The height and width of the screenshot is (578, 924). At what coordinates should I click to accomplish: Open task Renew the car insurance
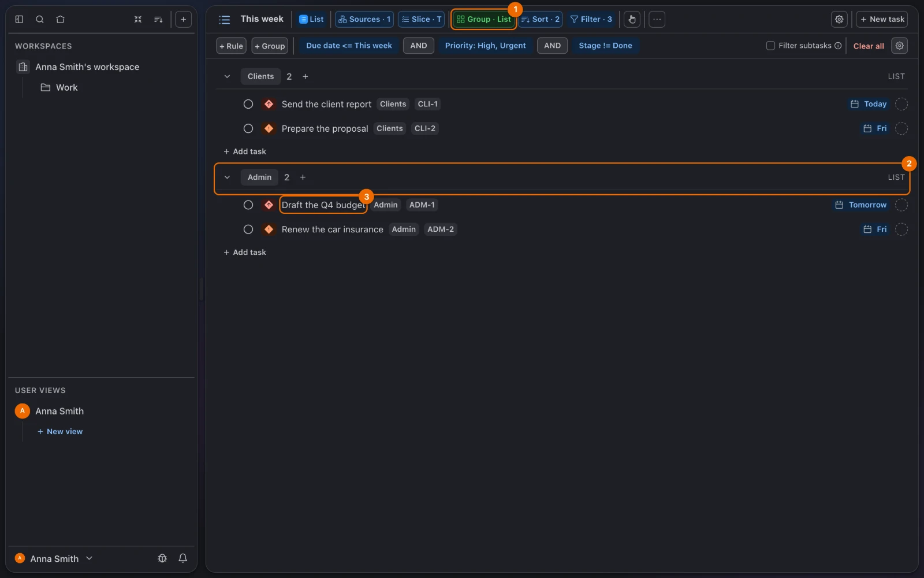(332, 229)
